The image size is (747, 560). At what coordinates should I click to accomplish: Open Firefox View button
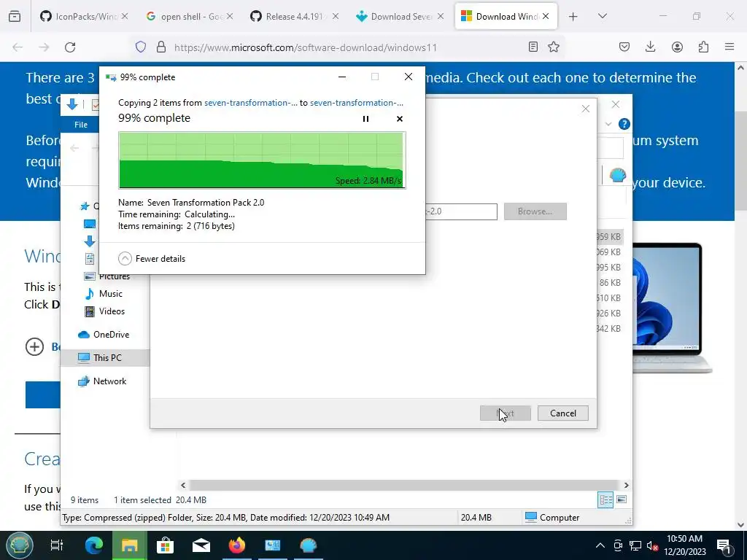(x=15, y=17)
